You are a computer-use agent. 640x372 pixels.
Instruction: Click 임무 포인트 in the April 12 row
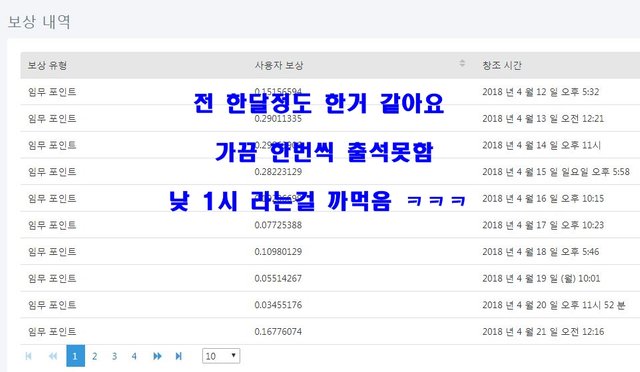52,92
